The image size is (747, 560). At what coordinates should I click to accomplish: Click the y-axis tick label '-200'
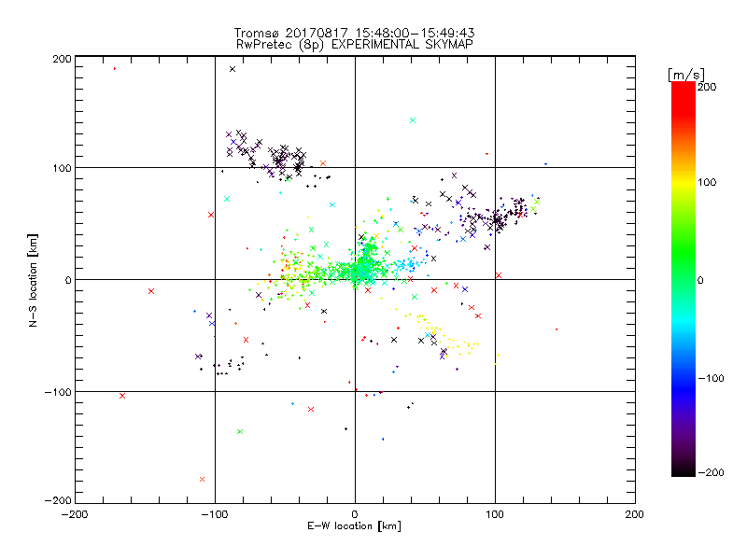coord(58,500)
